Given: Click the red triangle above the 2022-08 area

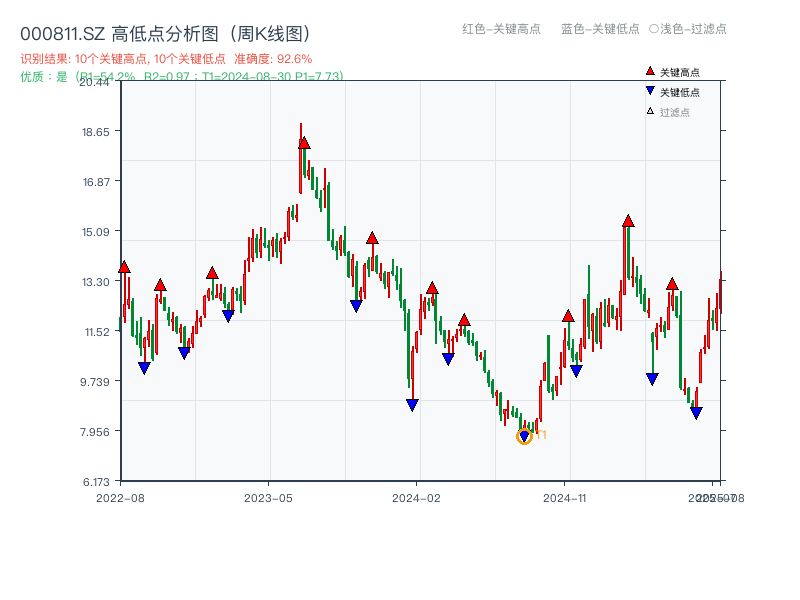Looking at the screenshot, I should tap(123, 266).
